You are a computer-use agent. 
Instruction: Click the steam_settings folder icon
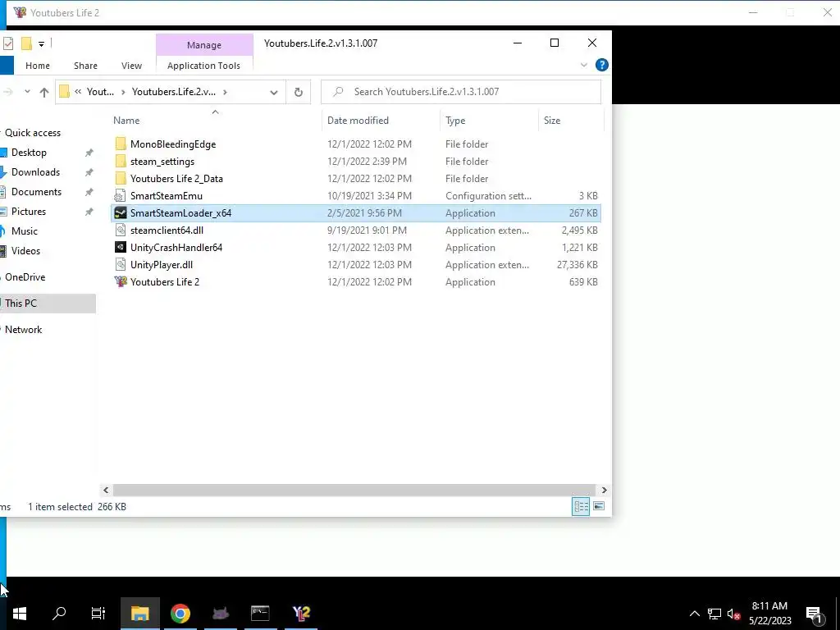click(121, 162)
